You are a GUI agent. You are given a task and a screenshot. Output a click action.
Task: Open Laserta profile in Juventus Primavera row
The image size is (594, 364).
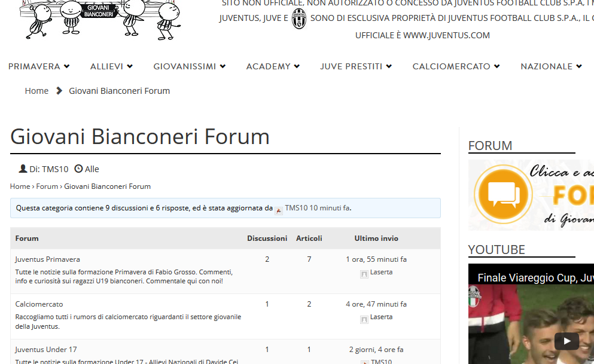pyautogui.click(x=381, y=272)
